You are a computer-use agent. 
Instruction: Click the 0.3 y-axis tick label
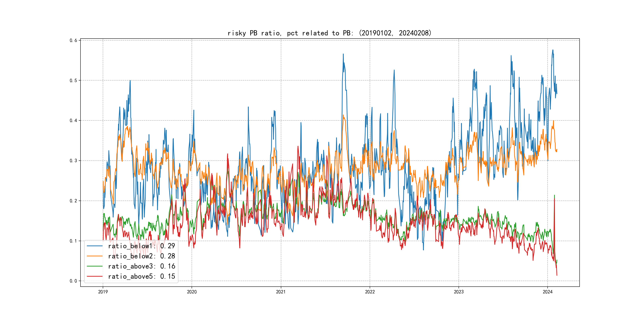(73, 161)
